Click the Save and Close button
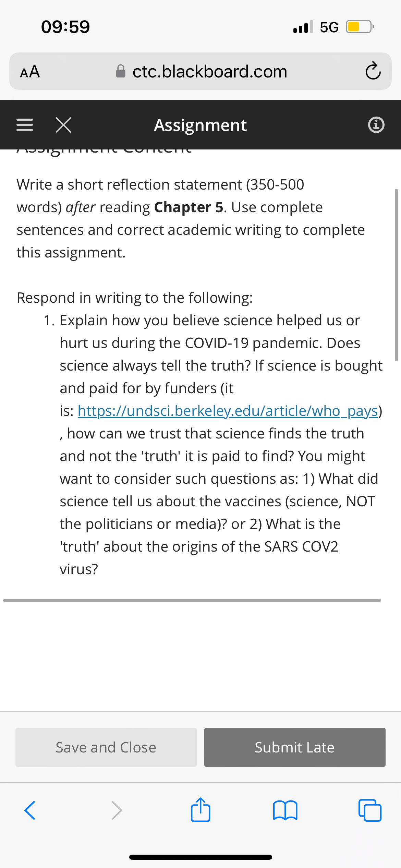This screenshot has width=401, height=868. [106, 747]
